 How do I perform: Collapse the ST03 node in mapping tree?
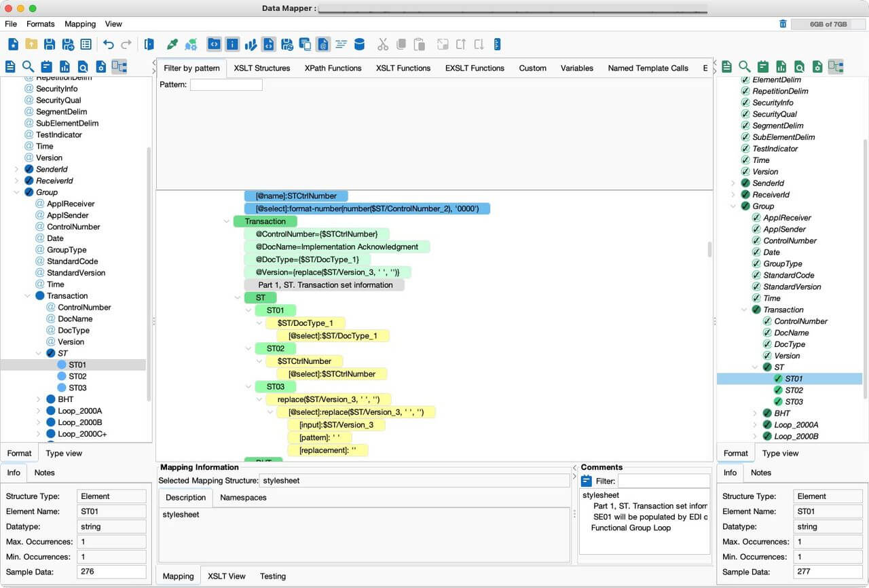click(248, 386)
